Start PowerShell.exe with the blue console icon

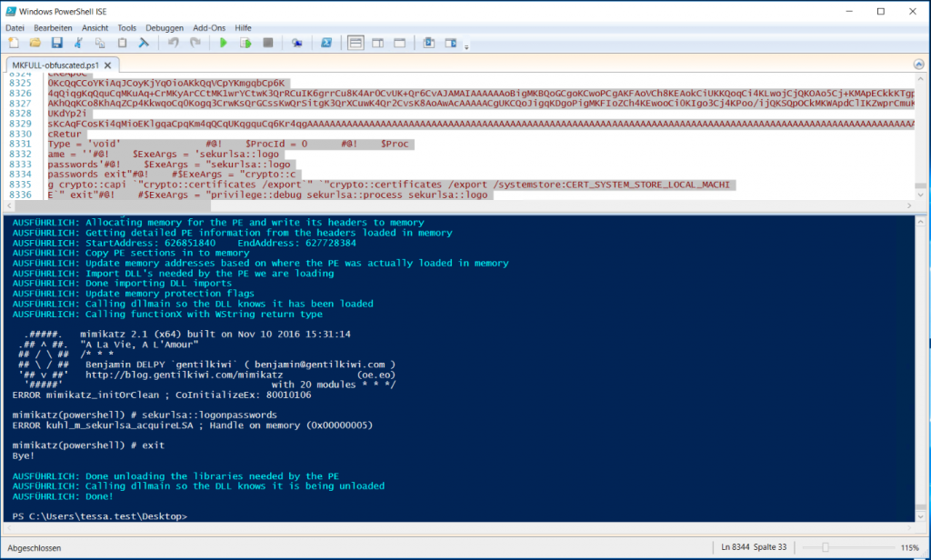(x=326, y=43)
